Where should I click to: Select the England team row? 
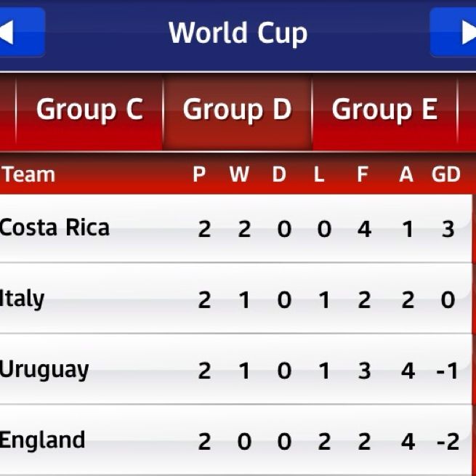pyautogui.click(x=43, y=440)
